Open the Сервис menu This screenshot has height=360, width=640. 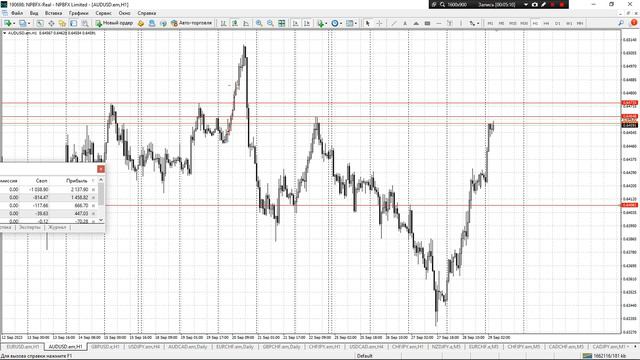point(103,13)
